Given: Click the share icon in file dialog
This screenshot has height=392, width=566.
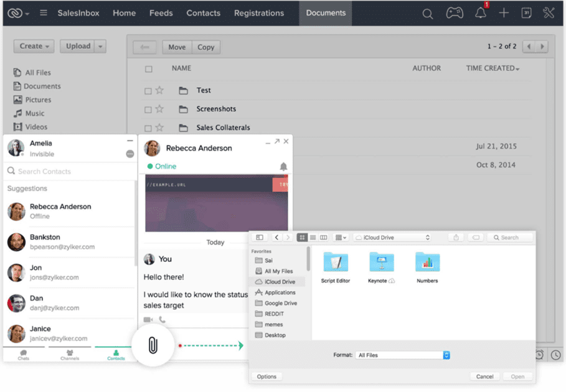Looking at the screenshot, I should [456, 237].
